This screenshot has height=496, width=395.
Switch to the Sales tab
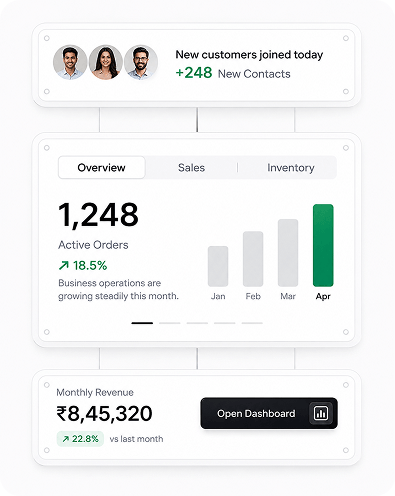tap(191, 167)
